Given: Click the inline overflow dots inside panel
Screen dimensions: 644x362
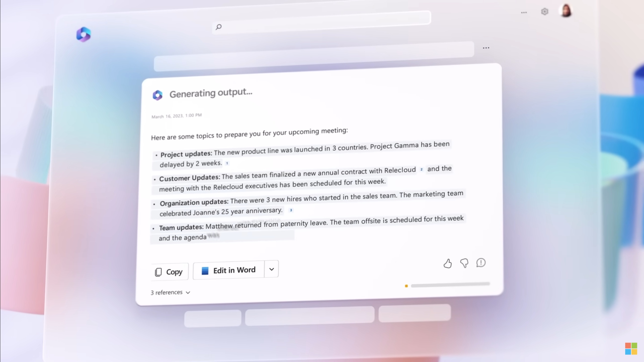Looking at the screenshot, I should click(486, 48).
